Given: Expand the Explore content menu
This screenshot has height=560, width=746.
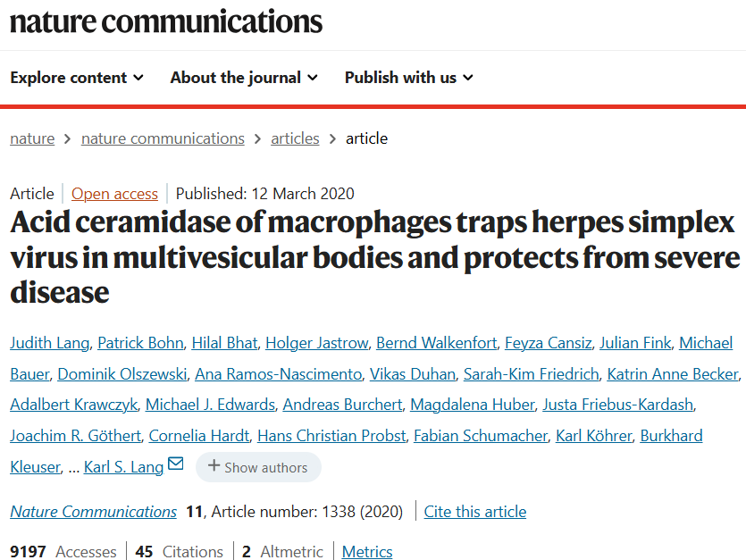Looking at the screenshot, I should pyautogui.click(x=77, y=78).
